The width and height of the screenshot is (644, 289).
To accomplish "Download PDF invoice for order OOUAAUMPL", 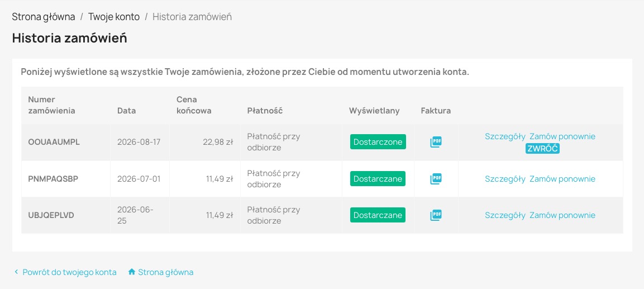I will [436, 142].
